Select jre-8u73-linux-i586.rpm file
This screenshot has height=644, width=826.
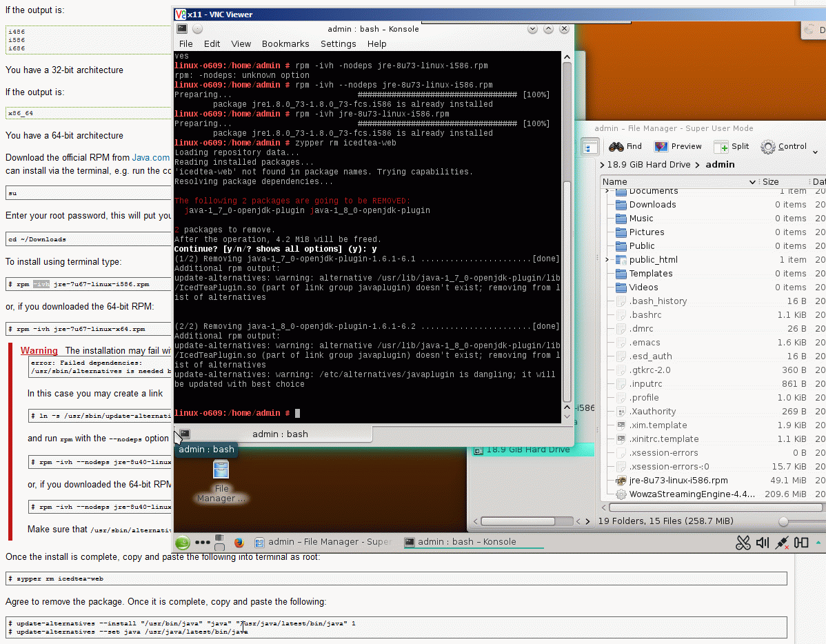tap(678, 481)
